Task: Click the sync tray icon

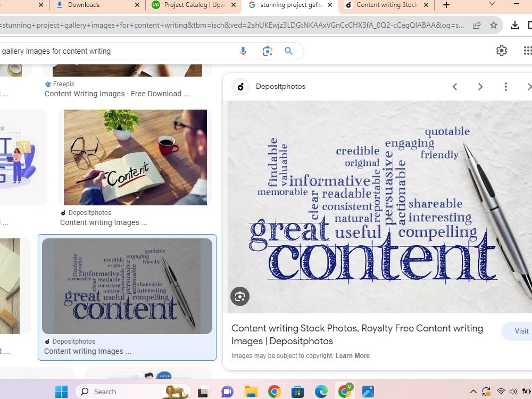Action: click(x=486, y=392)
